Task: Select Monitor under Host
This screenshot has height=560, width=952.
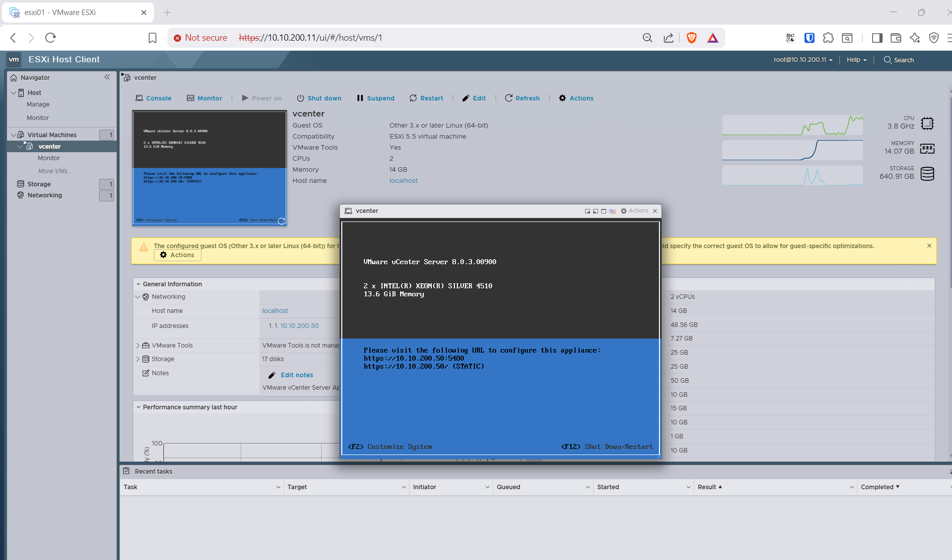Action: point(38,118)
